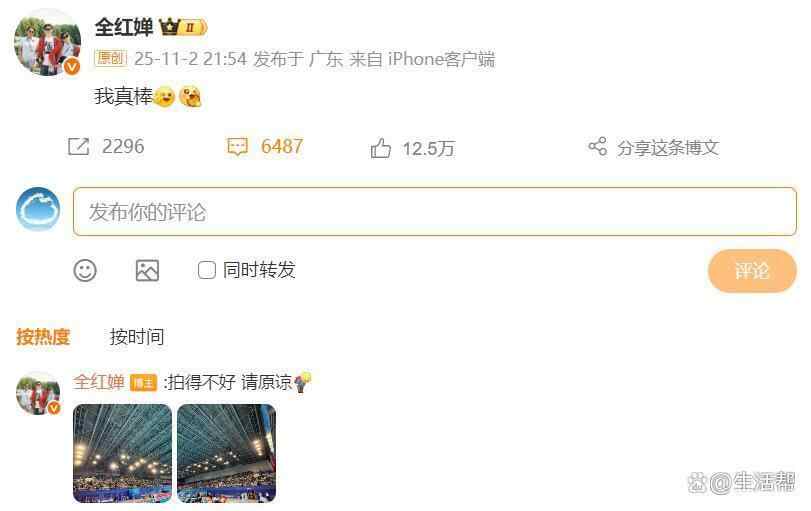Open the second arena photo thumbnail
Screen dimensions: 811x511
[x=227, y=454]
